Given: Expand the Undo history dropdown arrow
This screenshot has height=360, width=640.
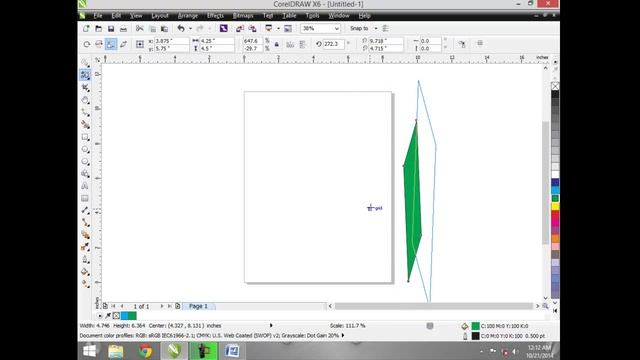Looking at the screenshot, I should [190, 29].
